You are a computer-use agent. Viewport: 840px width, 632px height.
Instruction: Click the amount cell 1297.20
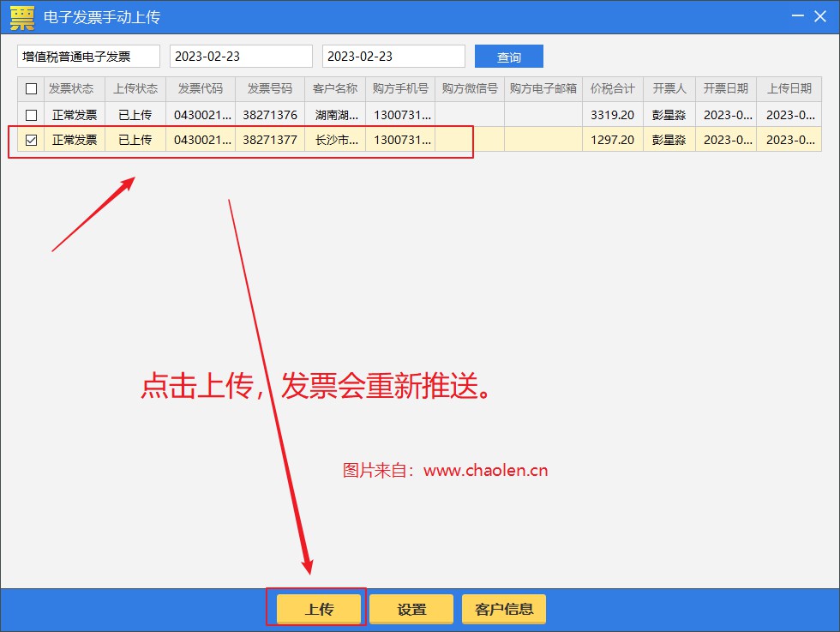pyautogui.click(x=613, y=140)
